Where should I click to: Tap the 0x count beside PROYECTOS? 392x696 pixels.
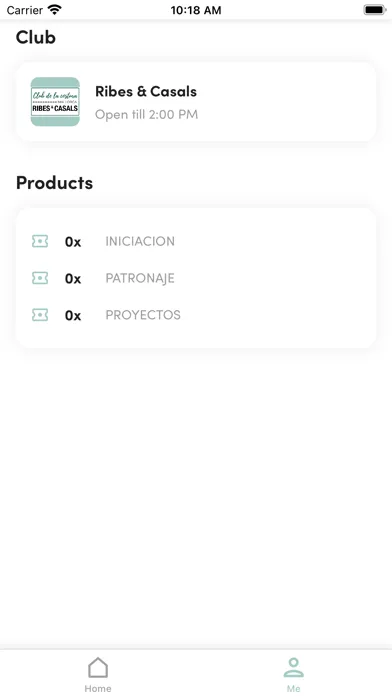click(73, 316)
